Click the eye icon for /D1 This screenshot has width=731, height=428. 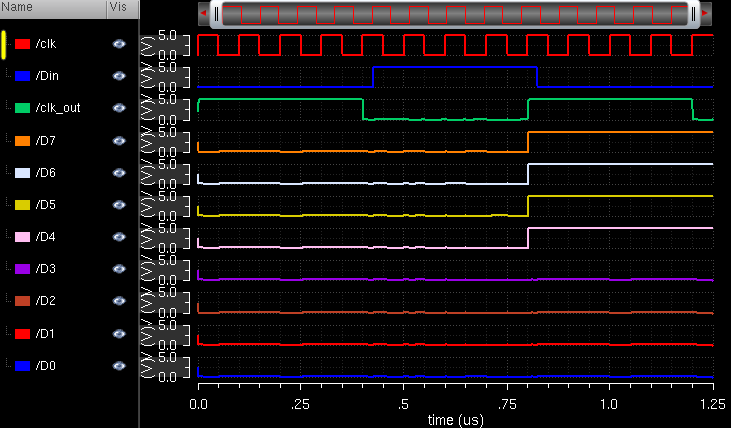pos(119,334)
